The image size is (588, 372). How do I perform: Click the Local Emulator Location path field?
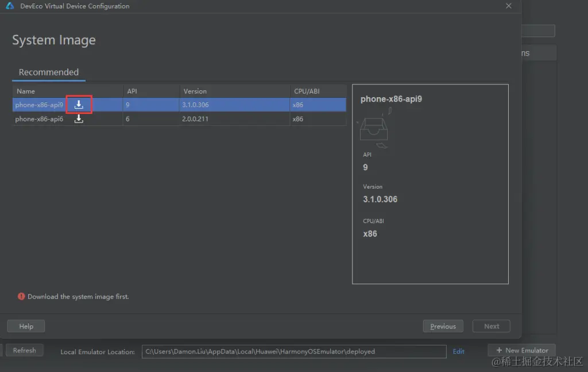point(294,351)
